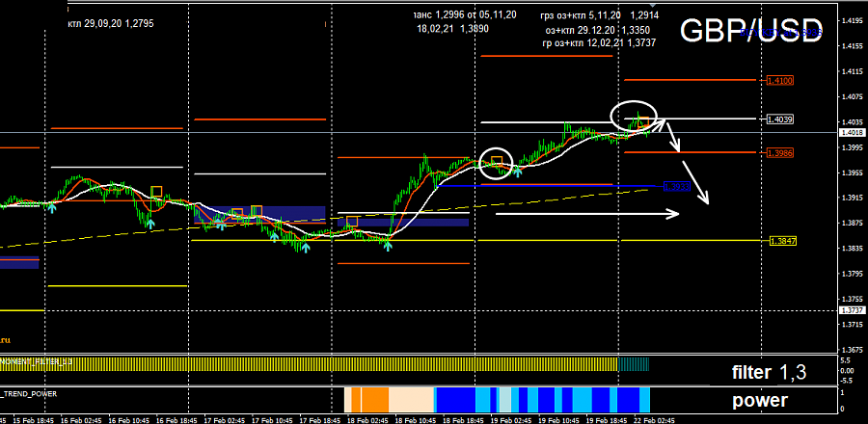This screenshot has height=424, width=868.
Task: Click the 22 Feb 02:45 time label
Action: (x=655, y=420)
